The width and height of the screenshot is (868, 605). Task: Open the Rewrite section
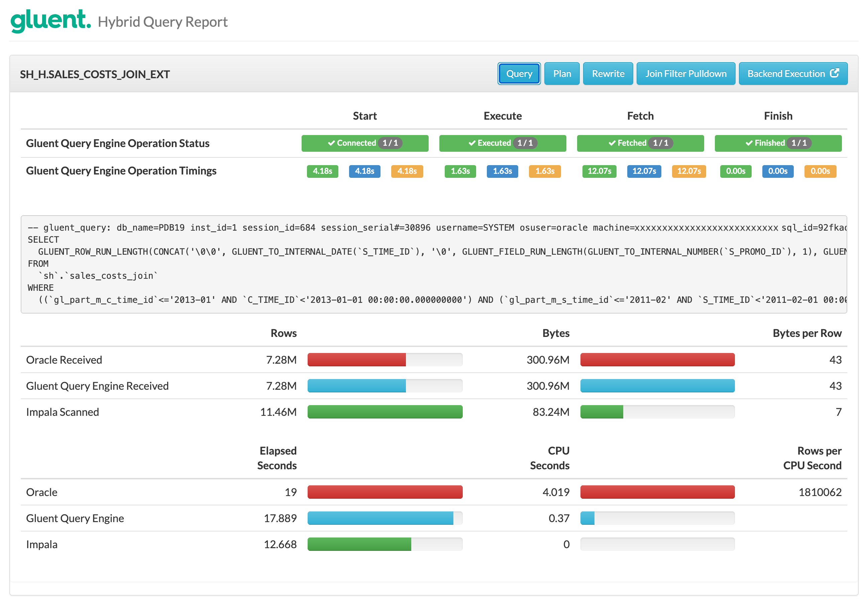608,74
